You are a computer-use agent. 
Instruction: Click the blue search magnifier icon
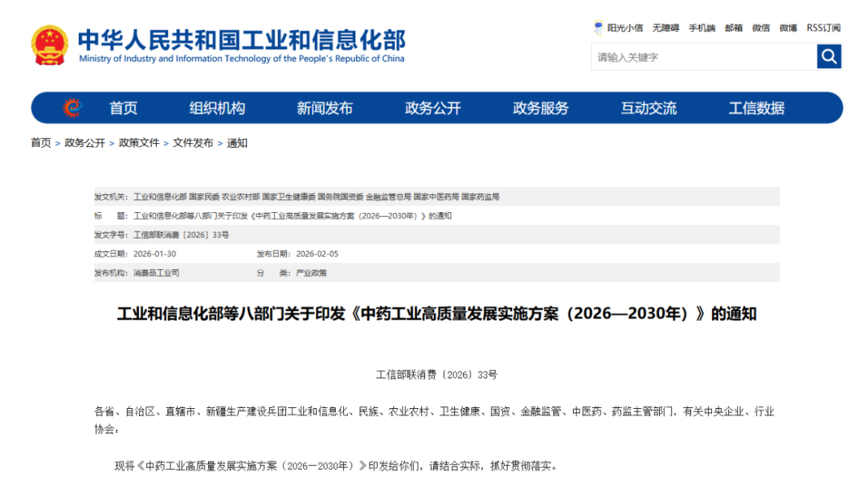829,56
